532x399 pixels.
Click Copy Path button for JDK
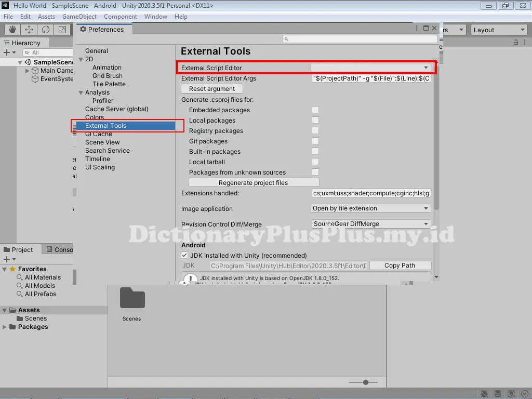[400, 265]
